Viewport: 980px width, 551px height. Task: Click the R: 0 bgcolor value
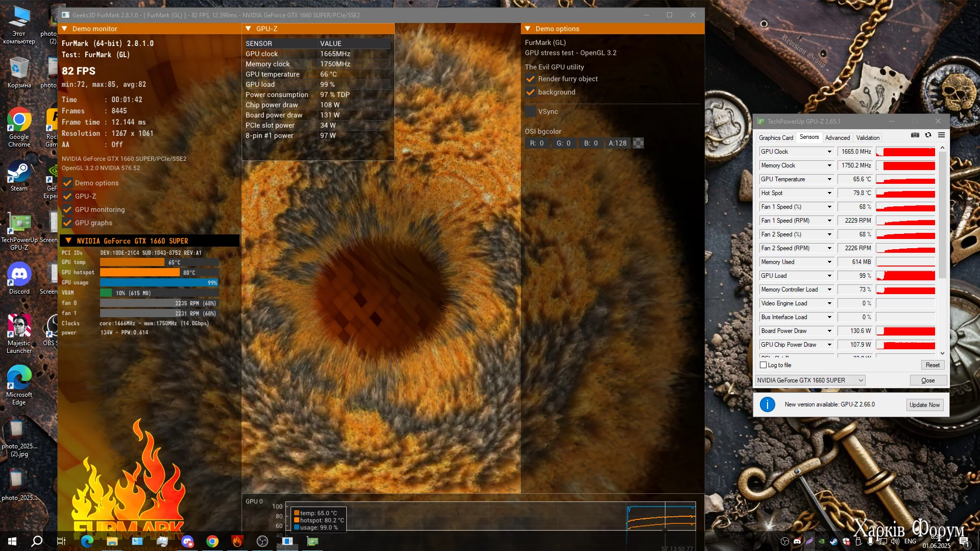pyautogui.click(x=536, y=143)
